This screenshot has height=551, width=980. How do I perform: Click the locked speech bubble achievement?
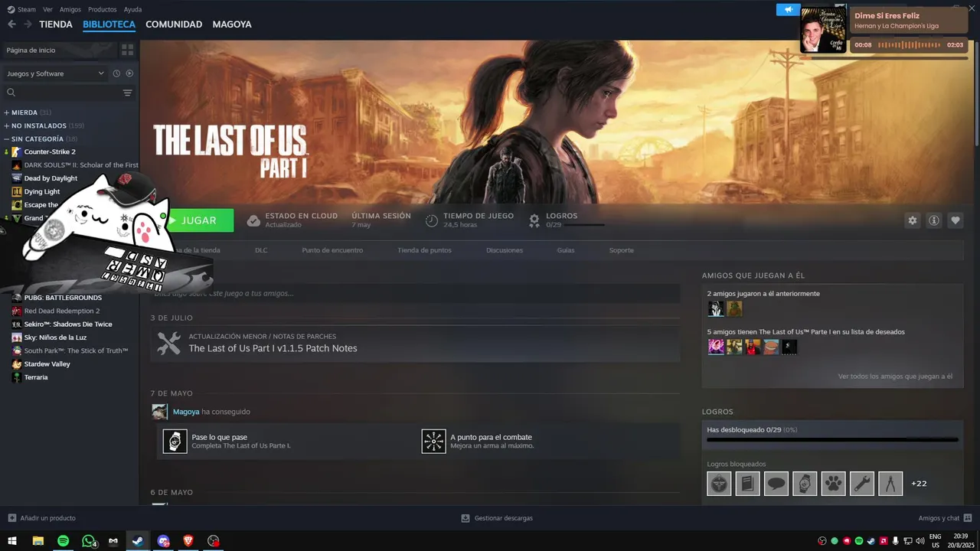pyautogui.click(x=776, y=484)
